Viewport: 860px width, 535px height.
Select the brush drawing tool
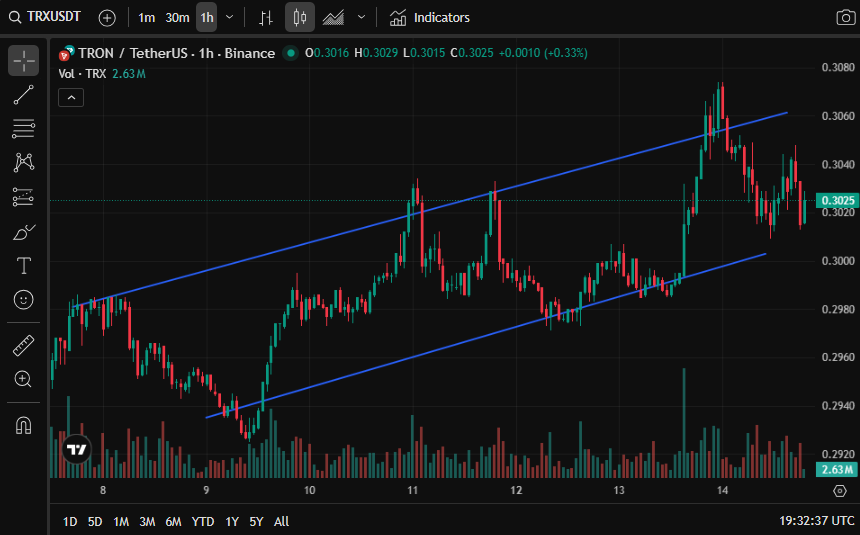[24, 232]
